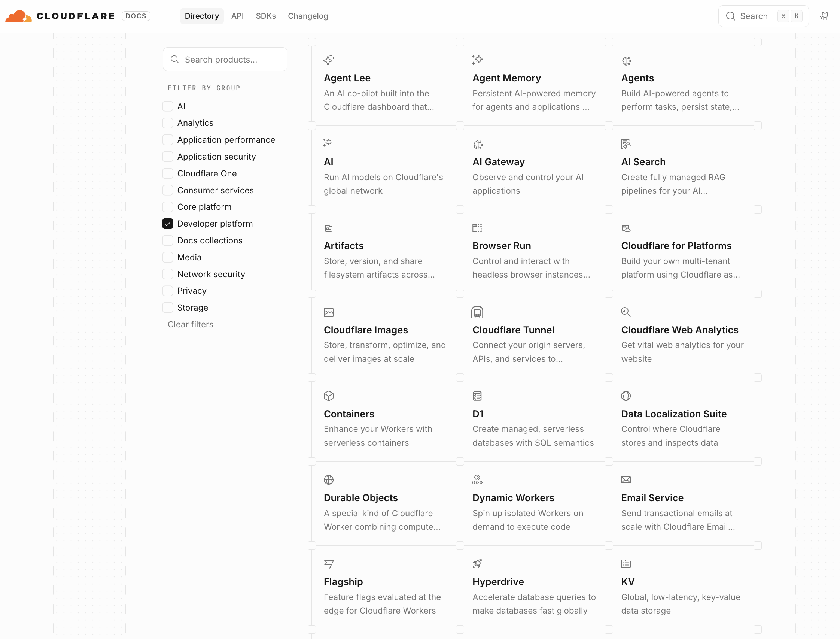Screen dimensions: 840x639
Task: Open the Hyperdrive product title
Action: coord(498,582)
